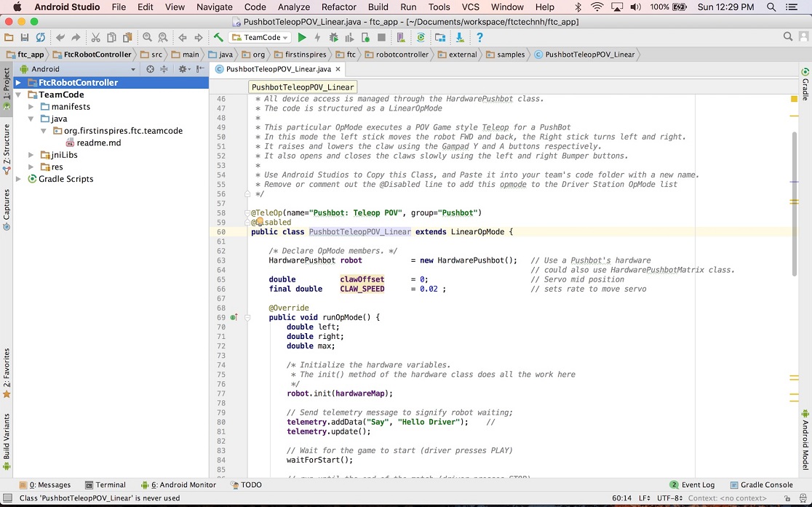Build the project with the Make hammer icon
This screenshot has height=507, width=812.
coord(218,36)
